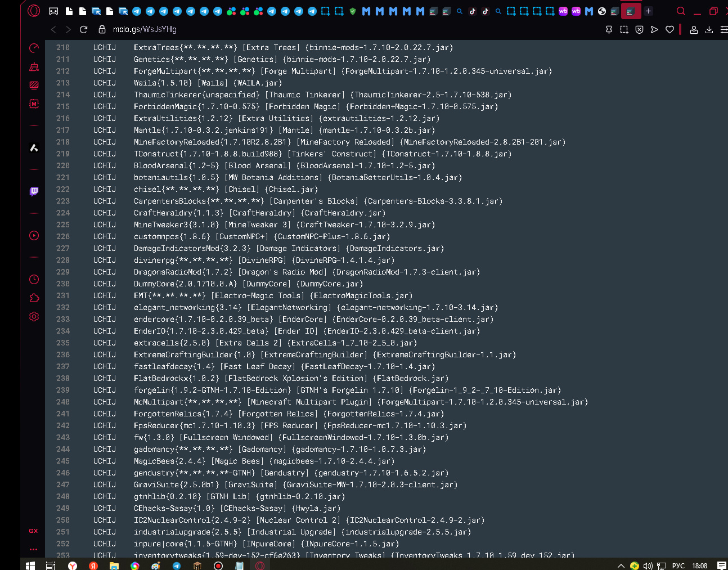Take a page snapshot

pos(624,29)
